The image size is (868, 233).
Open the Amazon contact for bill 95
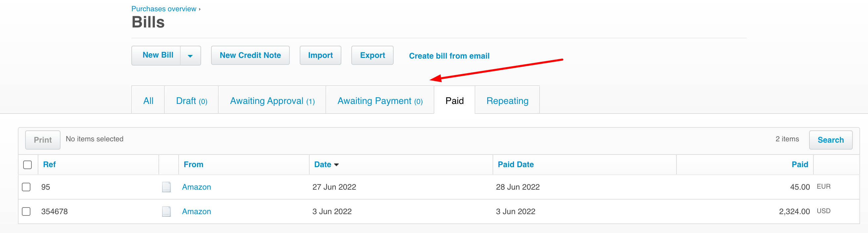(x=196, y=187)
